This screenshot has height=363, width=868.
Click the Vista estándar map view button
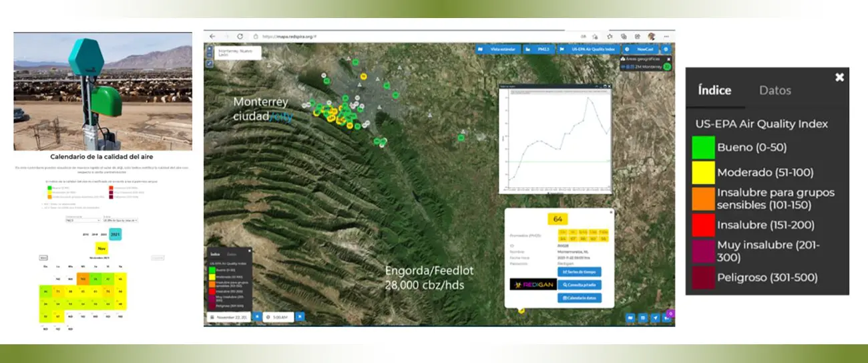[500, 49]
